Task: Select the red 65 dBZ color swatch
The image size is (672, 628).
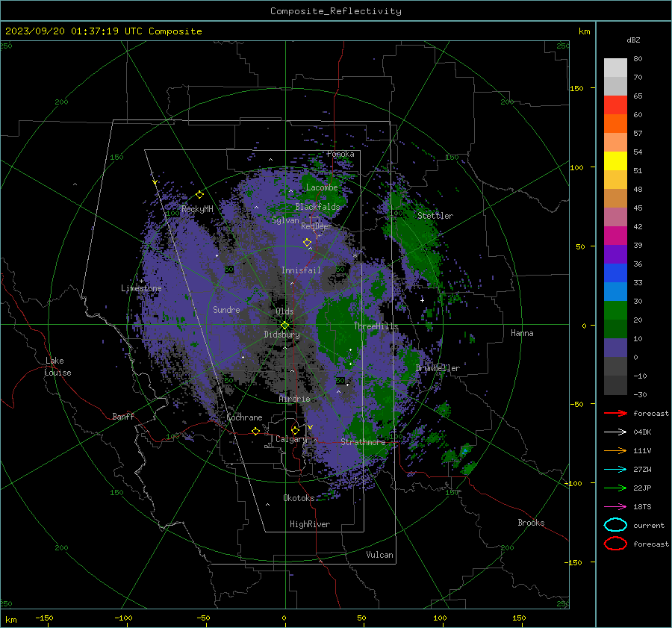Action: (615, 105)
